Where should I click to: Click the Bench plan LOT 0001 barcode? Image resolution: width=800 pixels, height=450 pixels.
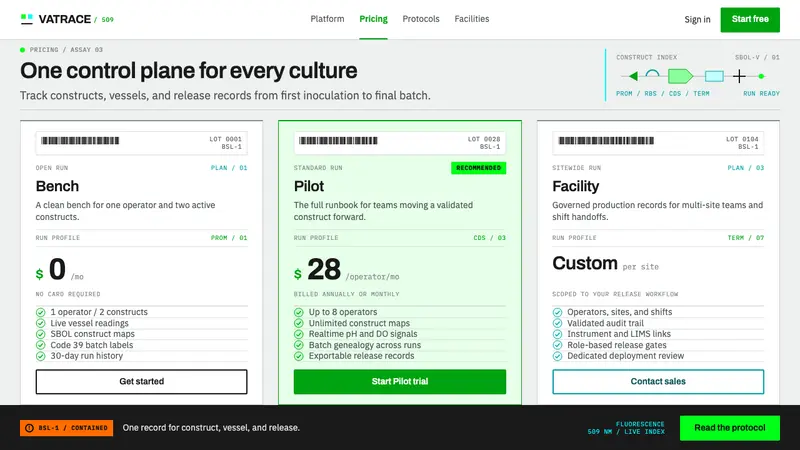[80, 140]
